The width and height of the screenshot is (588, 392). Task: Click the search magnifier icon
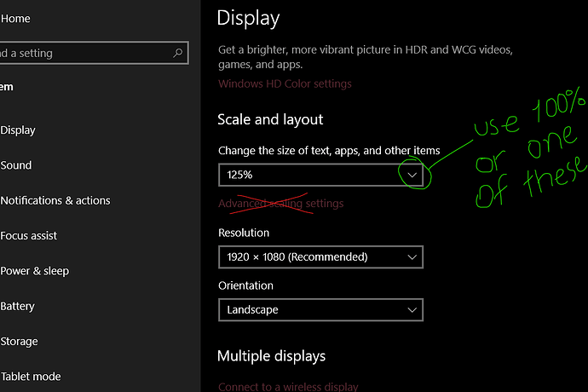point(178,53)
